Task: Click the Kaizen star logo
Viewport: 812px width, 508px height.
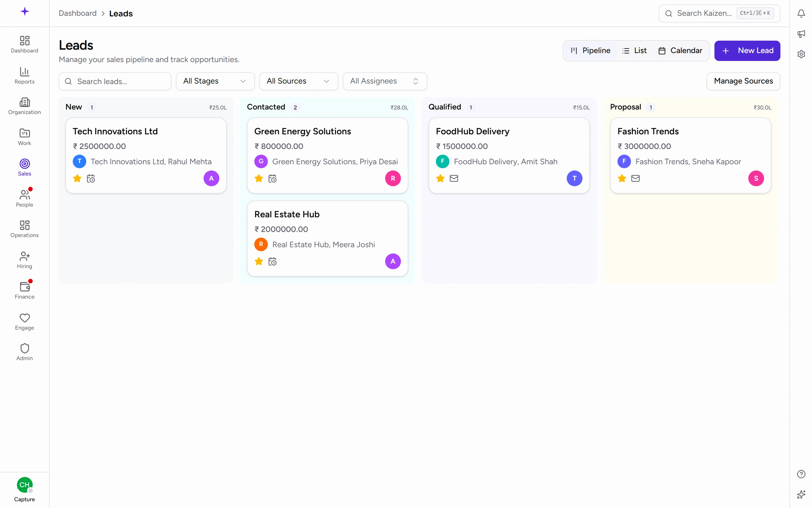Action: (25, 12)
